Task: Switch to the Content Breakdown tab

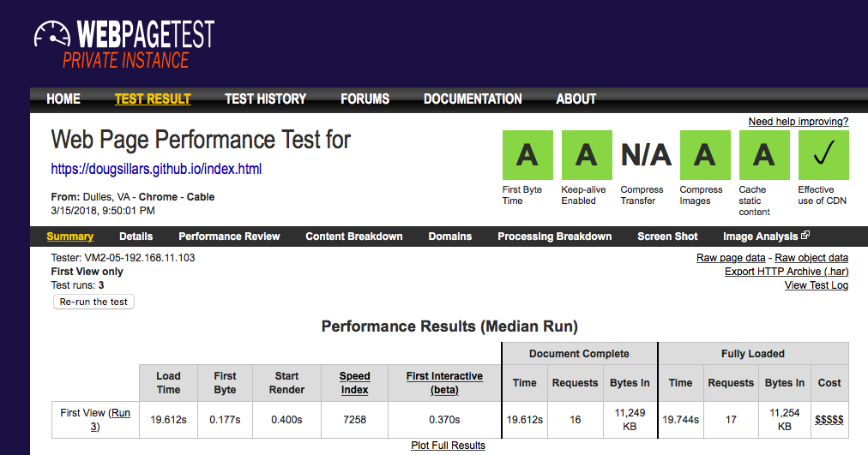Action: click(353, 236)
